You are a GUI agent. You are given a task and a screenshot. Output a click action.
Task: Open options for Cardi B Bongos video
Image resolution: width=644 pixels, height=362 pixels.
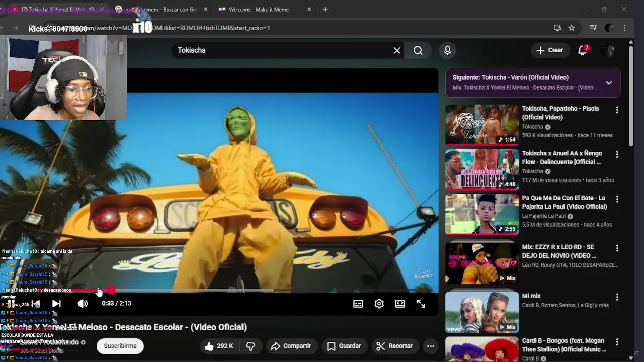(x=617, y=342)
